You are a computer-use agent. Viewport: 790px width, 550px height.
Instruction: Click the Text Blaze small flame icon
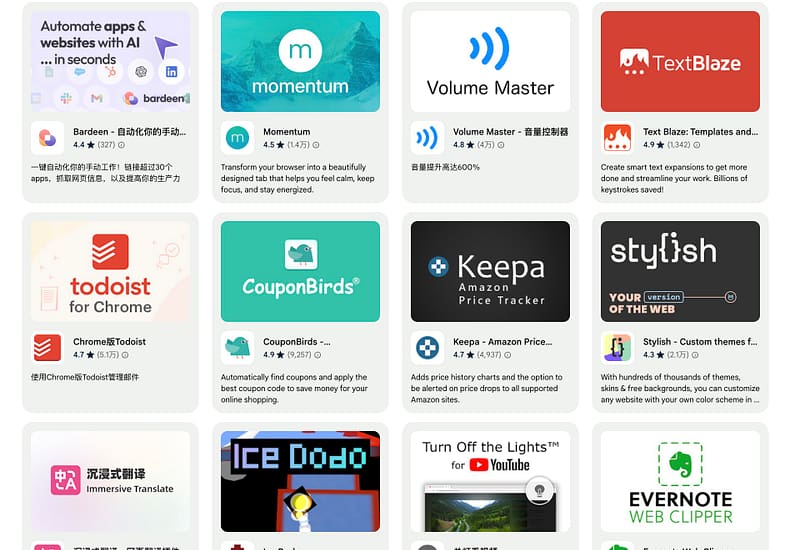tap(617, 138)
